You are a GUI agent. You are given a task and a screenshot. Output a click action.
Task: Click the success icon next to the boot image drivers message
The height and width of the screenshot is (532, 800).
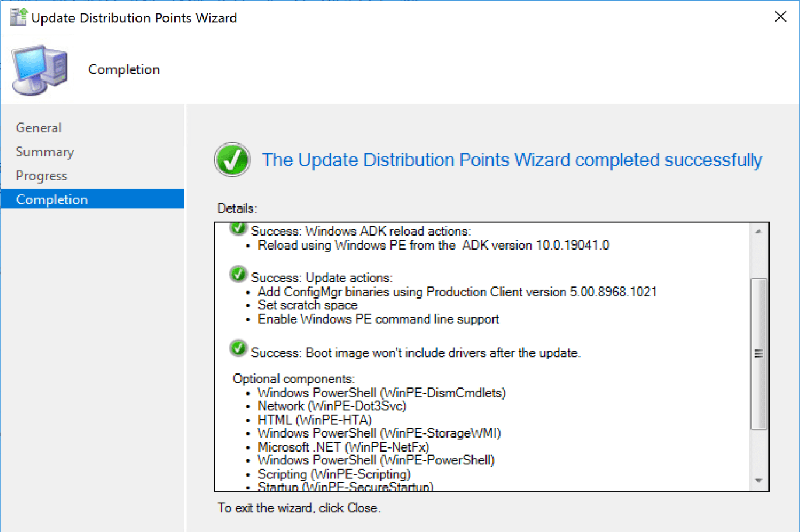coord(238,349)
